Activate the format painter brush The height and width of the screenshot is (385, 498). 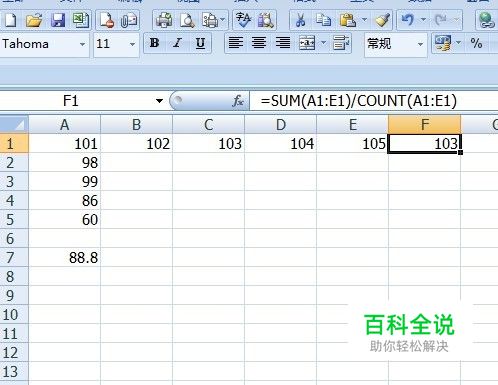coord(382,20)
